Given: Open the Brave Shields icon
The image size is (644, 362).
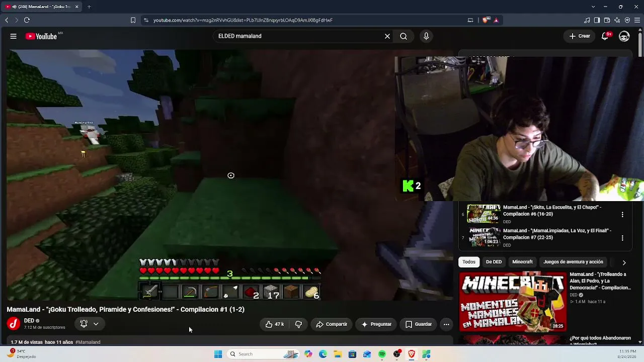Looking at the screenshot, I should pyautogui.click(x=485, y=20).
